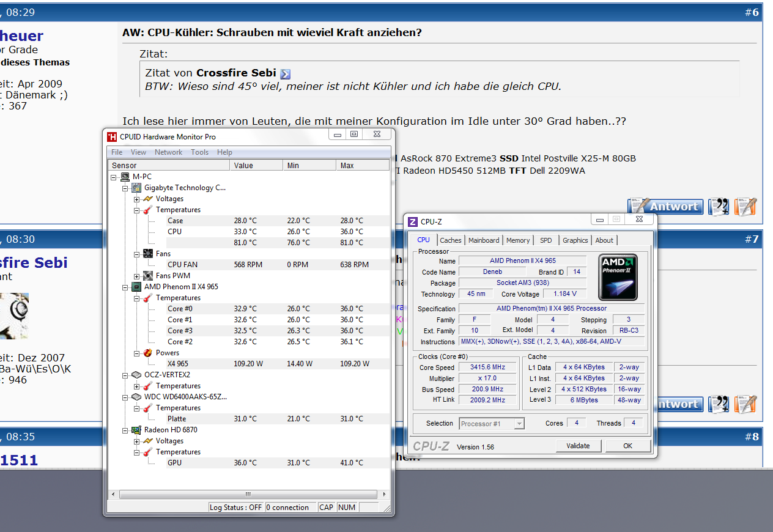
Task: Switch to the Graphics tab in CPU-Z
Action: [x=575, y=240]
